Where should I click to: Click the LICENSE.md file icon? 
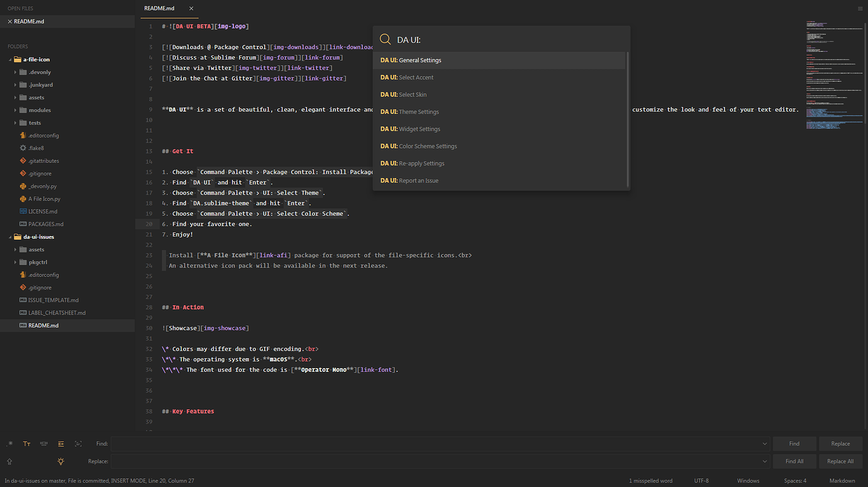[23, 211]
